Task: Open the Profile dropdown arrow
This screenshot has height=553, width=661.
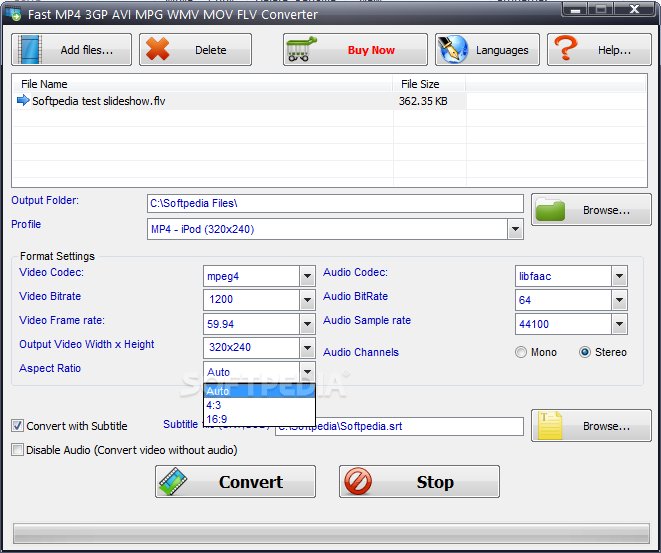Action: (515, 229)
